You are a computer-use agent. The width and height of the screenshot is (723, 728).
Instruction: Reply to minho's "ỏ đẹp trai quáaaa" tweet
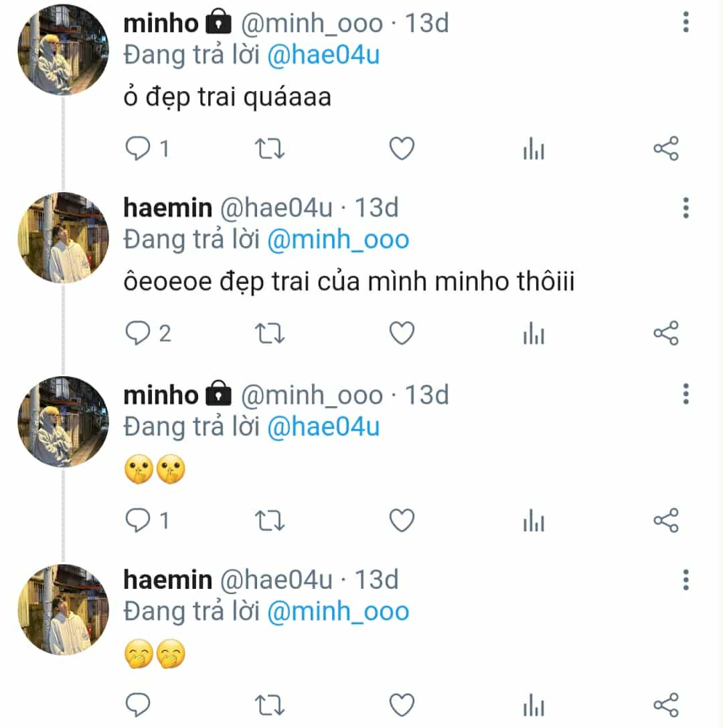point(138,149)
